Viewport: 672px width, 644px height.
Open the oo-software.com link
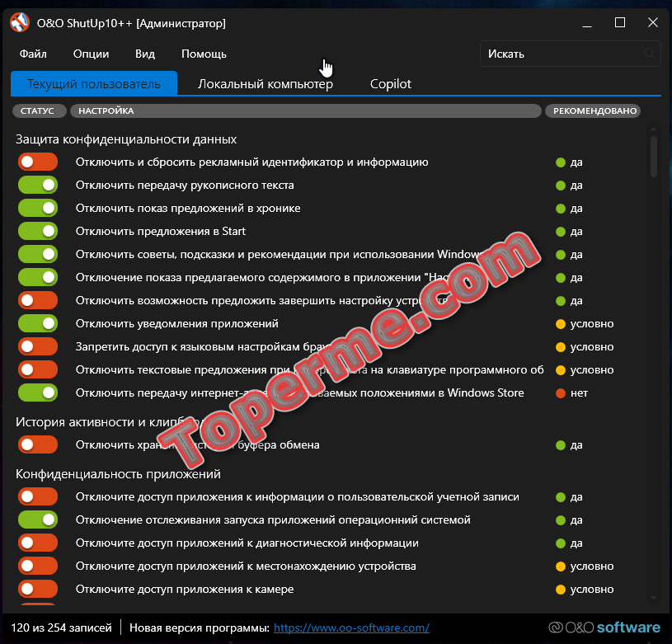pos(351,628)
